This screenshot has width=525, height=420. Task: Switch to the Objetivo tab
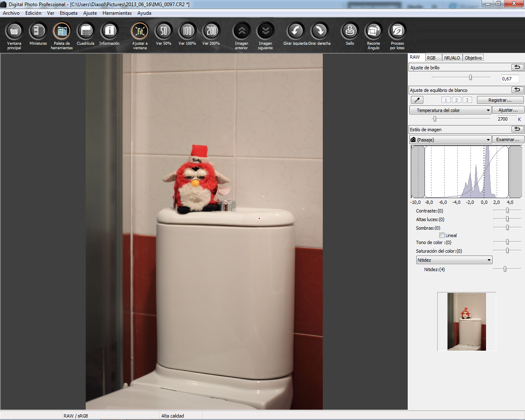point(473,58)
